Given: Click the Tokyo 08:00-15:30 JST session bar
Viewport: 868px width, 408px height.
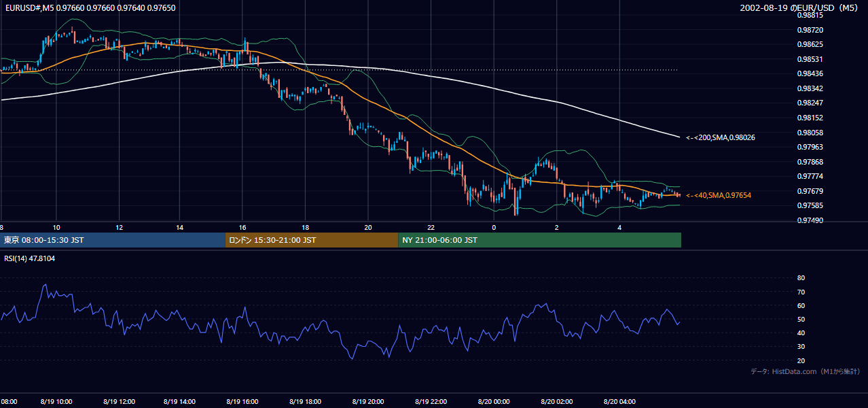Looking at the screenshot, I should coord(113,240).
